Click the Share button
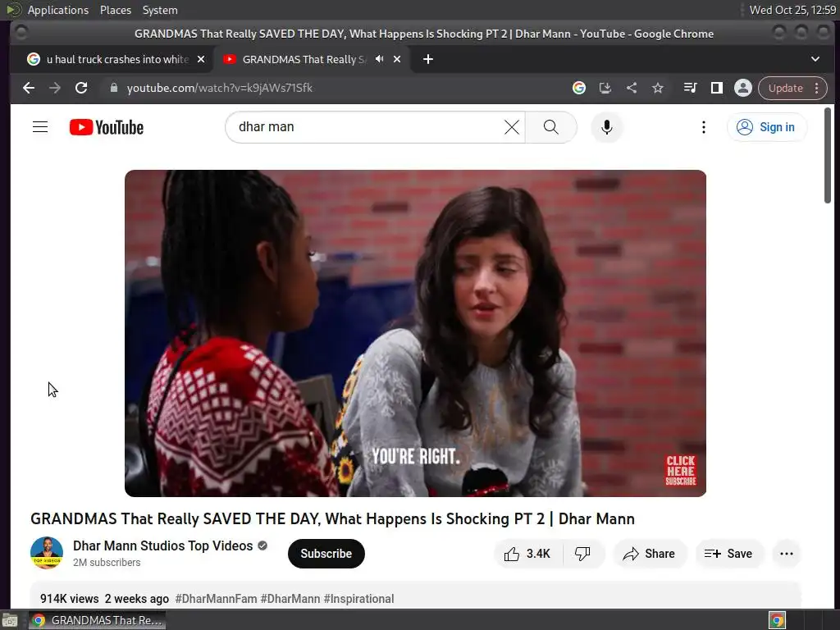 click(x=649, y=554)
